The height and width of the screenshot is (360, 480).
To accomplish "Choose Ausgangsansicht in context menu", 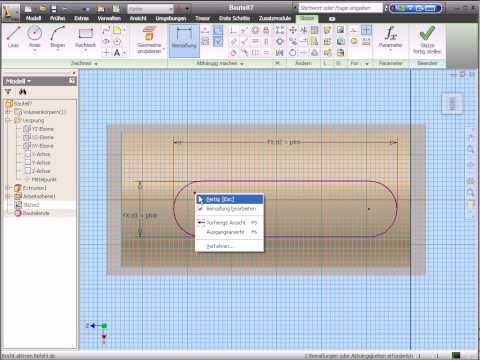I will pos(229,232).
